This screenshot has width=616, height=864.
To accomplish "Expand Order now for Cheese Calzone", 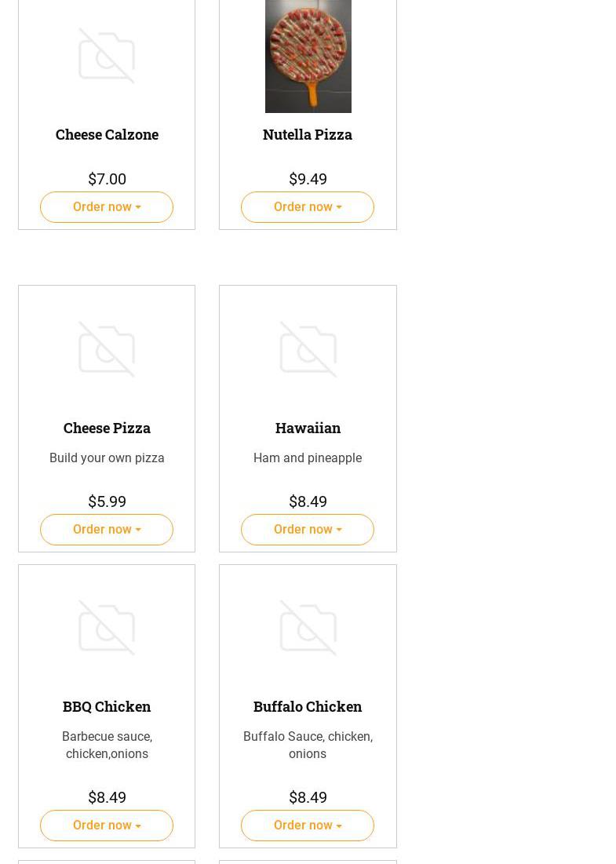I will (107, 207).
